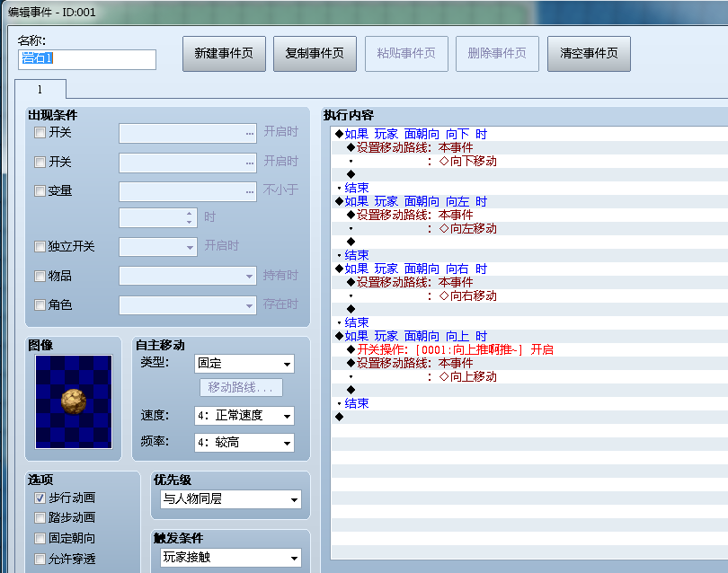Check the 角色 condition checkbox
This screenshot has width=728, height=573.
point(40,304)
